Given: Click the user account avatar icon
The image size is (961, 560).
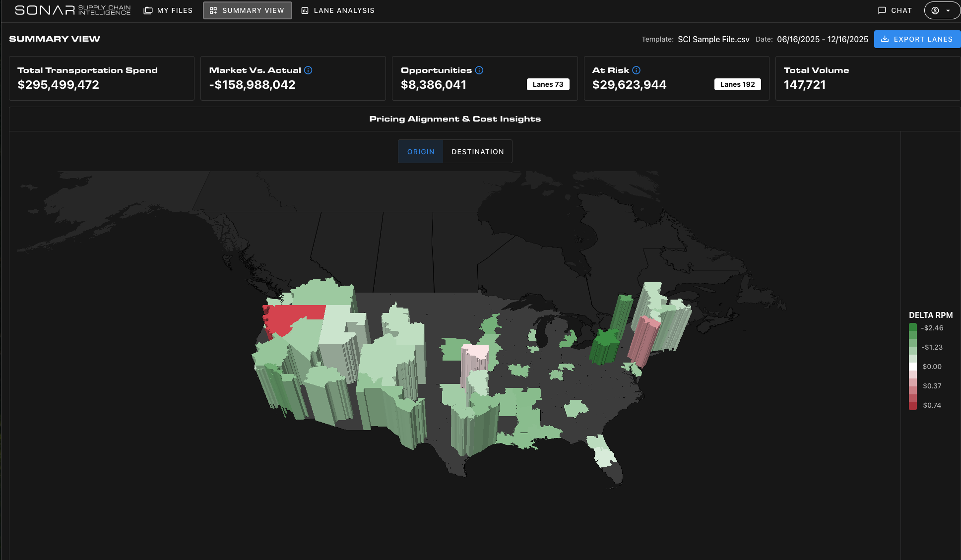Looking at the screenshot, I should pyautogui.click(x=935, y=10).
